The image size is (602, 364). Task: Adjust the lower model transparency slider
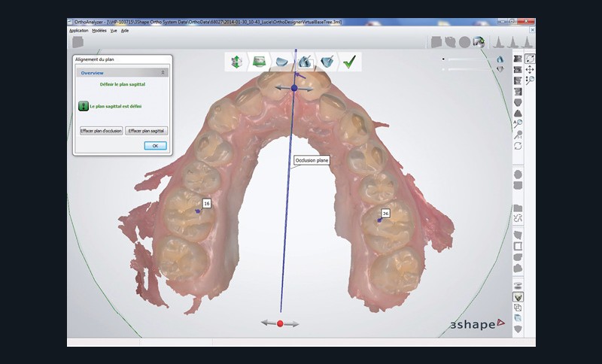click(x=467, y=69)
